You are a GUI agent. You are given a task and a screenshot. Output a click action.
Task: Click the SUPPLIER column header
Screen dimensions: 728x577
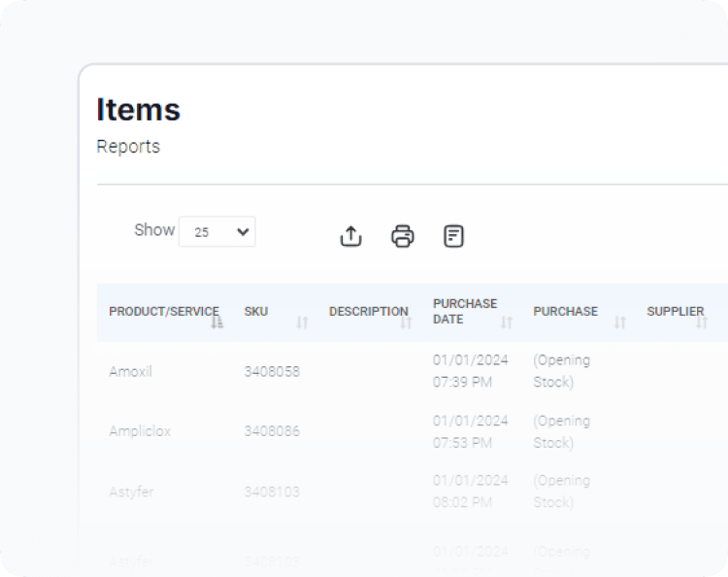point(675,311)
